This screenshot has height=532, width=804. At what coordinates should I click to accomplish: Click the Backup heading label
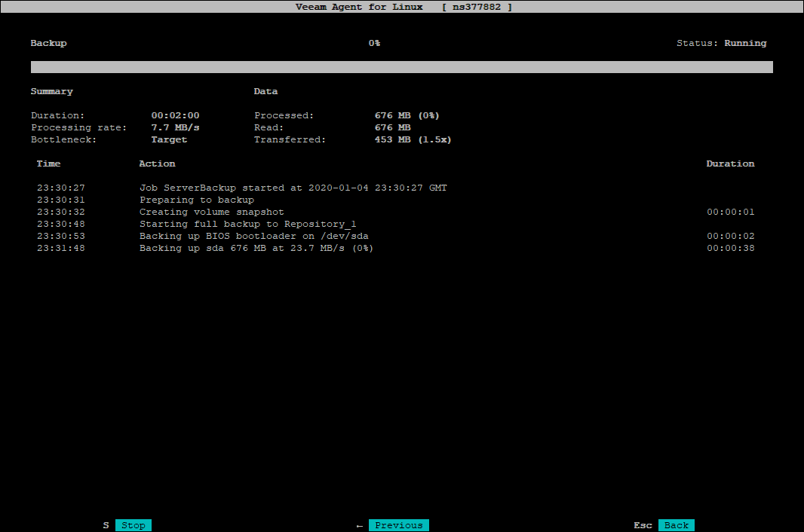[x=49, y=43]
